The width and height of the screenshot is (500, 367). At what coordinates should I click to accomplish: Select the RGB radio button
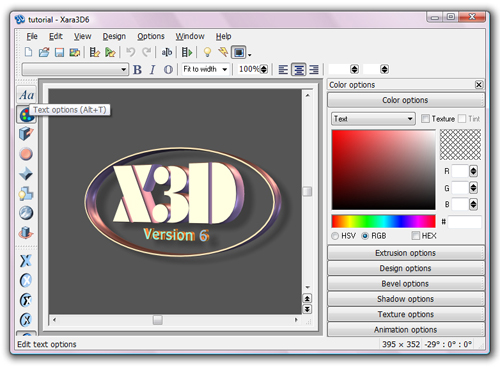(365, 236)
